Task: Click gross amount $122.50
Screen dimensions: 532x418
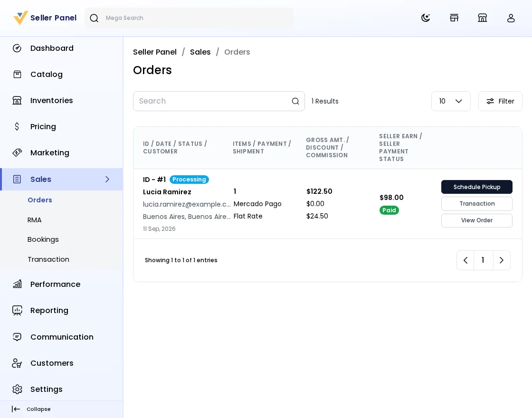Action: 319,191
